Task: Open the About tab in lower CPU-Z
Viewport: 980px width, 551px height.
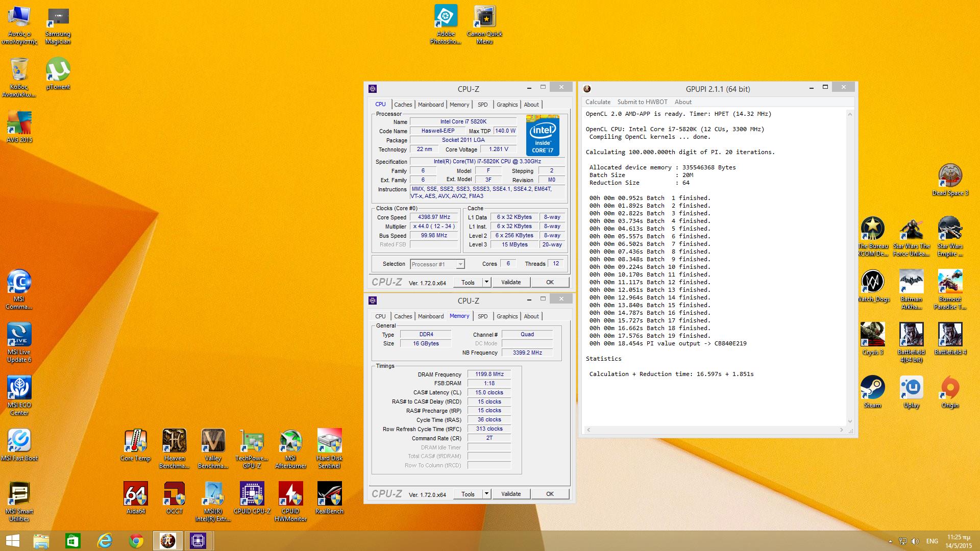Action: [531, 316]
